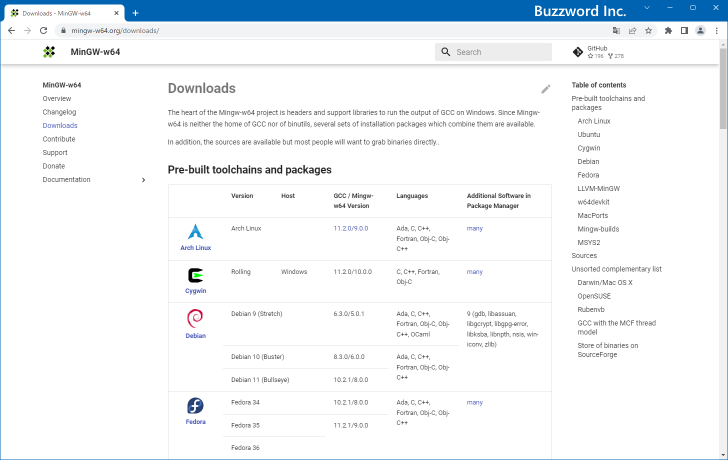Jump to GCC with the MCF thread model
Image resolution: width=728 pixels, height=460 pixels.
coord(617,327)
